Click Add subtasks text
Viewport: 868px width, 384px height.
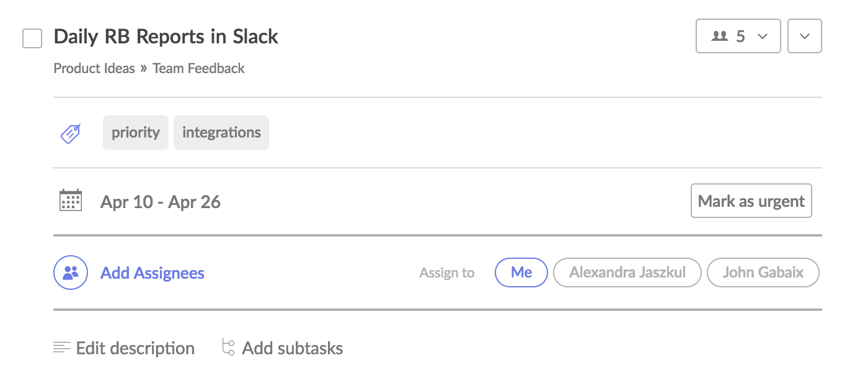pos(292,348)
